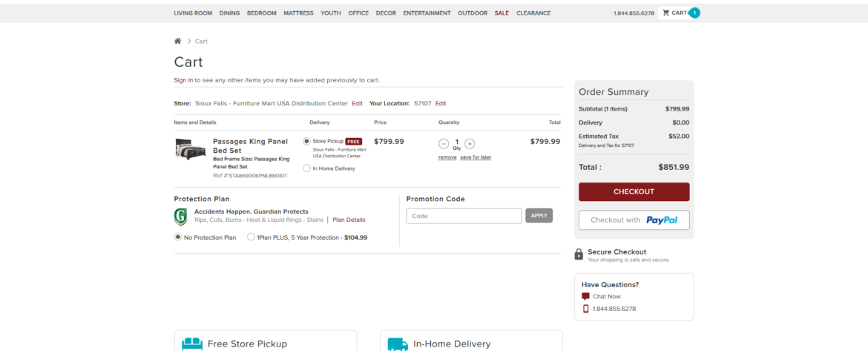Click into the Promotion Code field
Viewport: 868px width, 351px height.
(464, 216)
